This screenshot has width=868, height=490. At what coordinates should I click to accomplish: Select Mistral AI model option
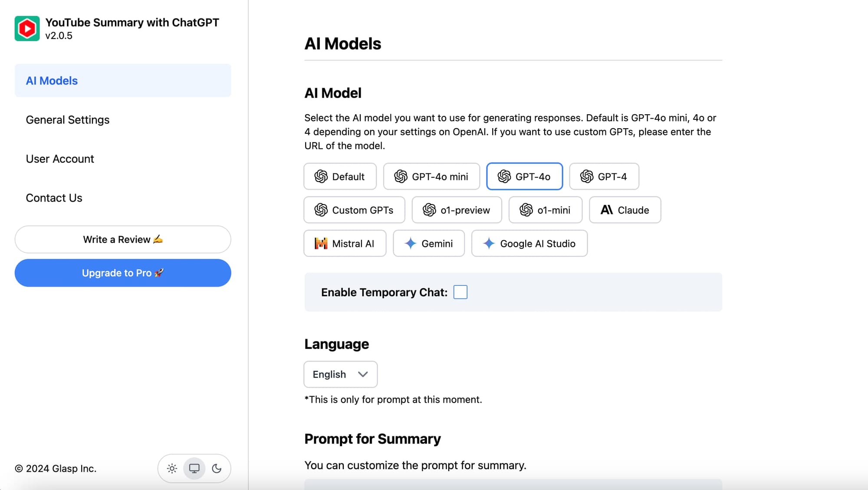[345, 244]
